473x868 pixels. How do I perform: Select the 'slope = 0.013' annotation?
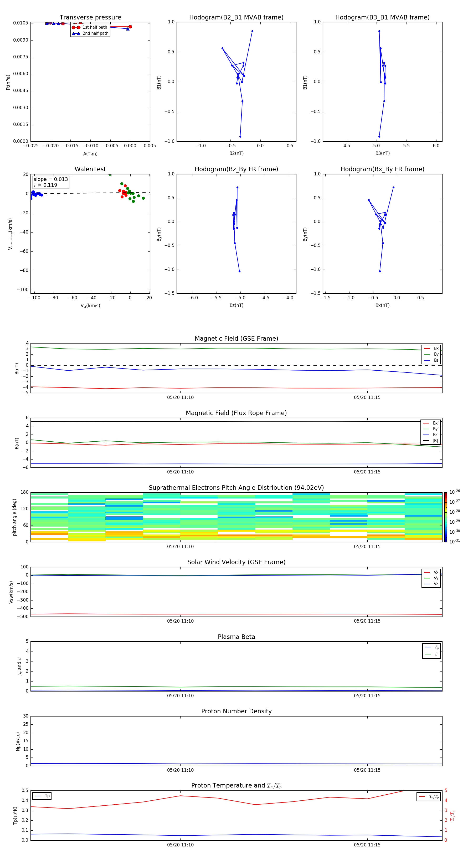pyautogui.click(x=51, y=179)
